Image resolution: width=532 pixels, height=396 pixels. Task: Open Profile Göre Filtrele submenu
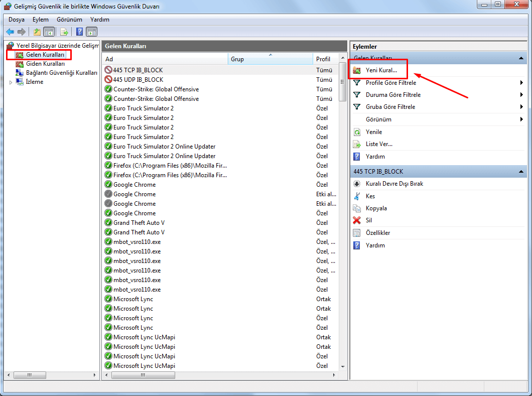coord(390,83)
